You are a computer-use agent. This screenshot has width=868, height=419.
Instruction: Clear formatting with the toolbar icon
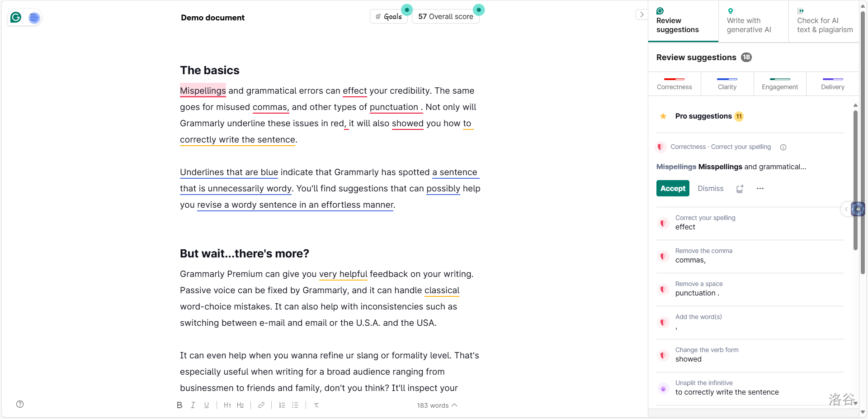316,405
